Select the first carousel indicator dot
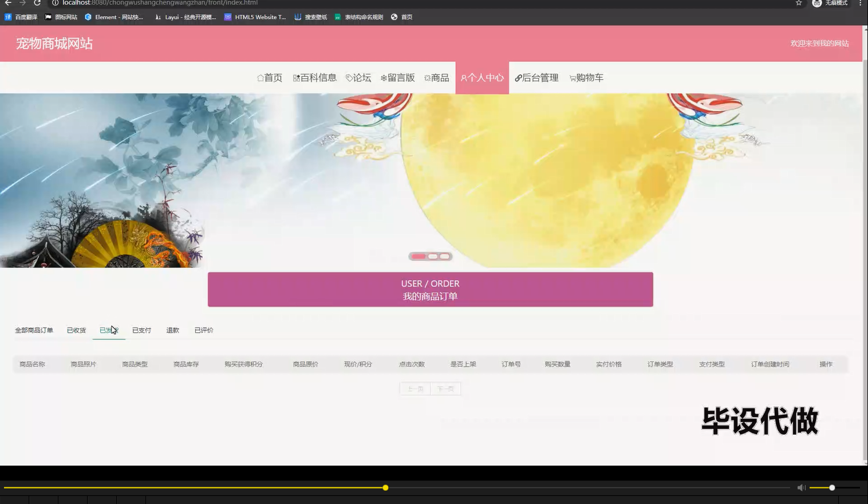This screenshot has height=504, width=868. click(419, 257)
